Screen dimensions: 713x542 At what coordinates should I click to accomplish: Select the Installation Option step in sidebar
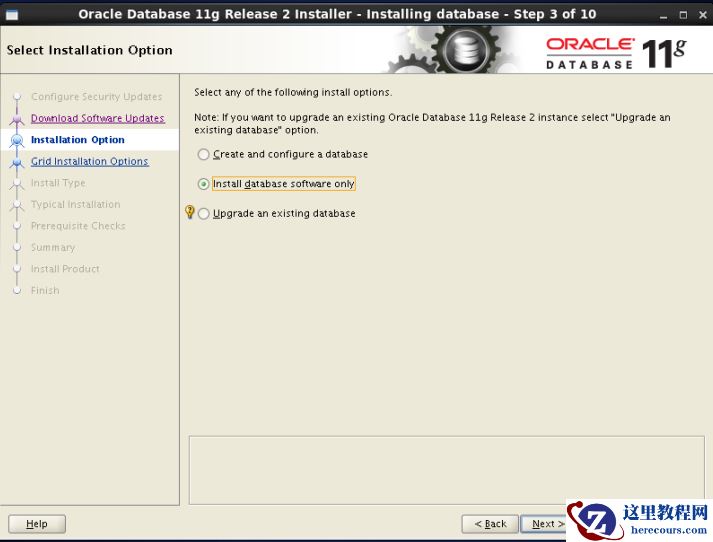(78, 140)
